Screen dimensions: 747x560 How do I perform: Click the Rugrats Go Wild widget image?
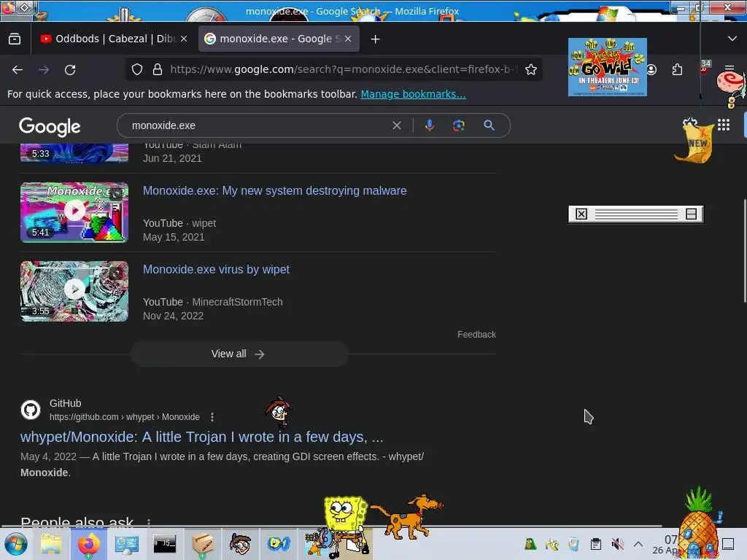tap(608, 67)
